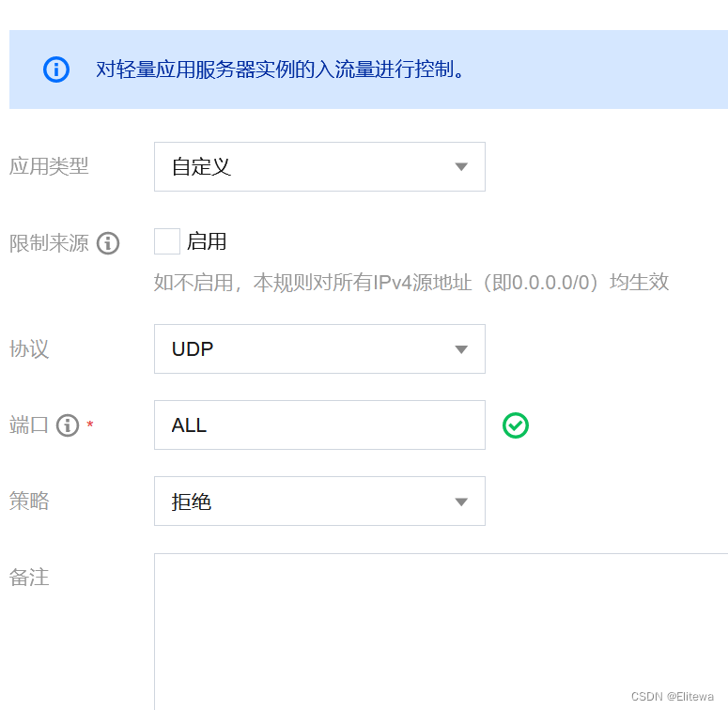
Task: Click the arrow icon in the 应用类型 box
Action: click(460, 167)
